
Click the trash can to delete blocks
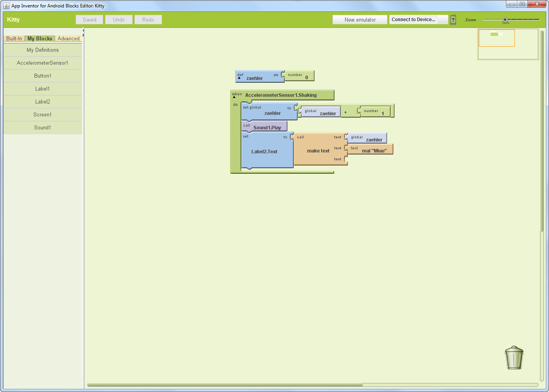[x=514, y=358]
